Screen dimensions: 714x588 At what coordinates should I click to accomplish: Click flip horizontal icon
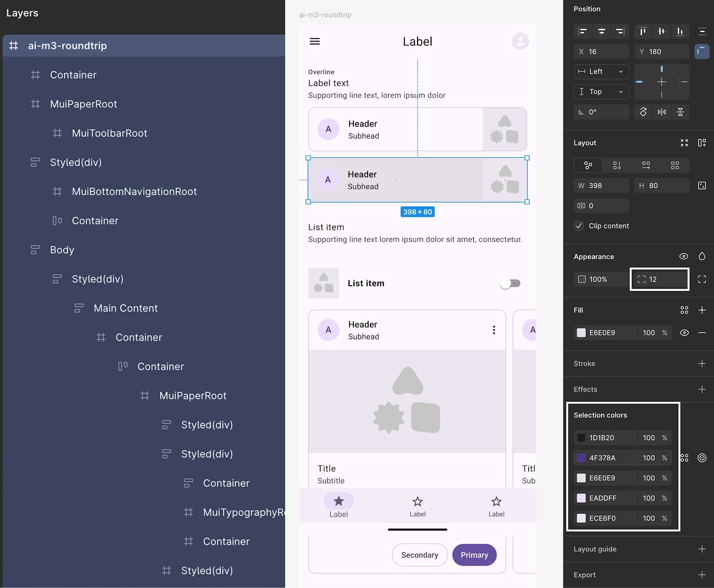[x=662, y=112]
